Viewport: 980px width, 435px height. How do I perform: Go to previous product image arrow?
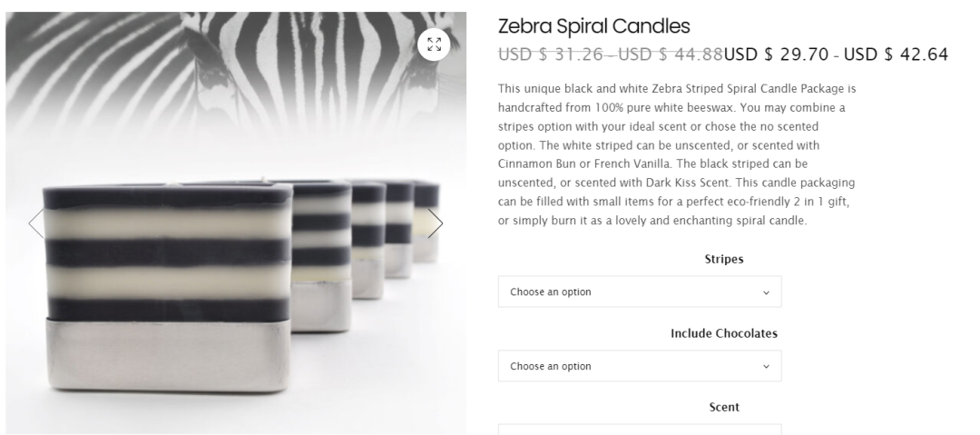[35, 223]
